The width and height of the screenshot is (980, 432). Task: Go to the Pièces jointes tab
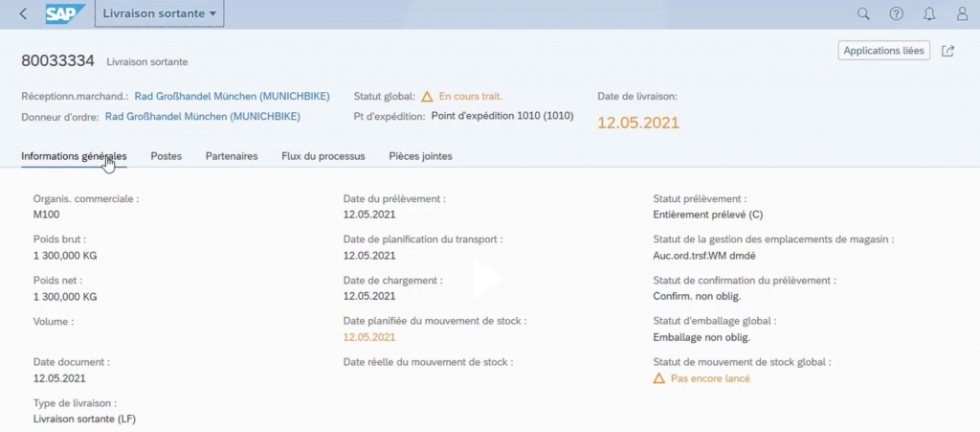point(420,156)
